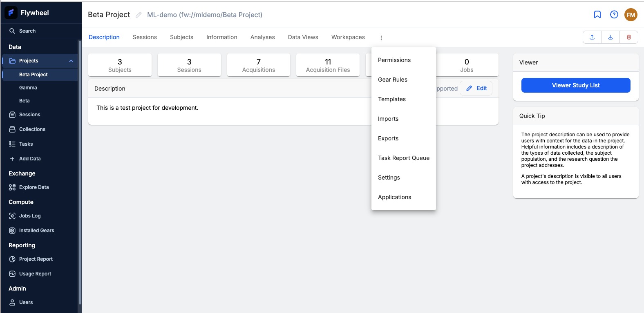Screen dimensions: 644x313
Task: Click the pencil icon beside Beta Project title
Action: coord(139,15)
